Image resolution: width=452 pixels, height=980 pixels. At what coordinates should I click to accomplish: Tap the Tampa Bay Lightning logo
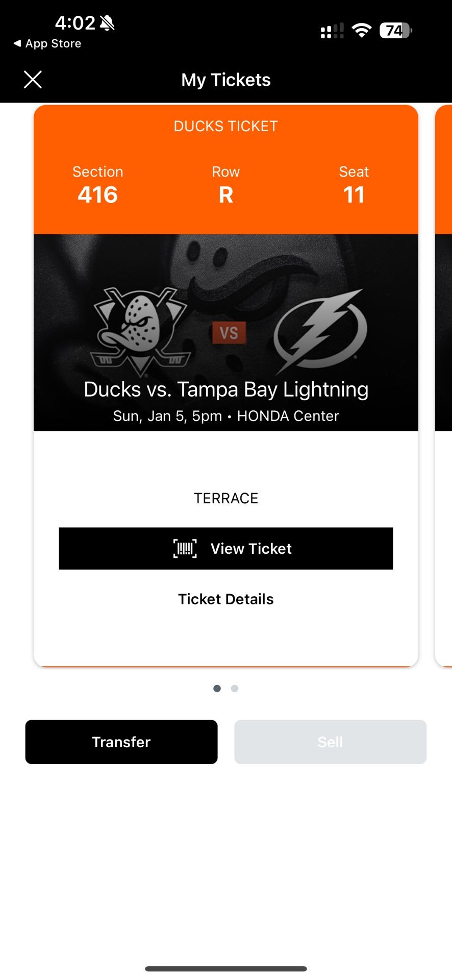coord(320,329)
